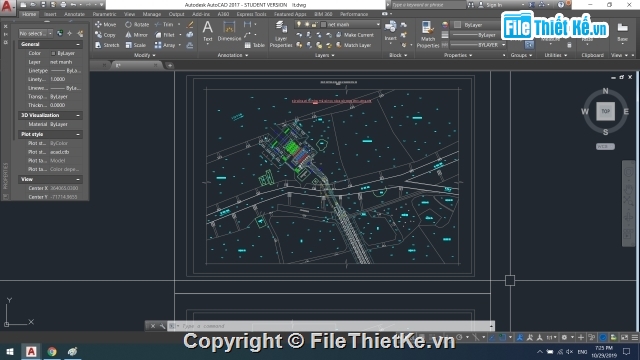Click the Windows Start button
The image size is (640, 360).
click(x=10, y=351)
